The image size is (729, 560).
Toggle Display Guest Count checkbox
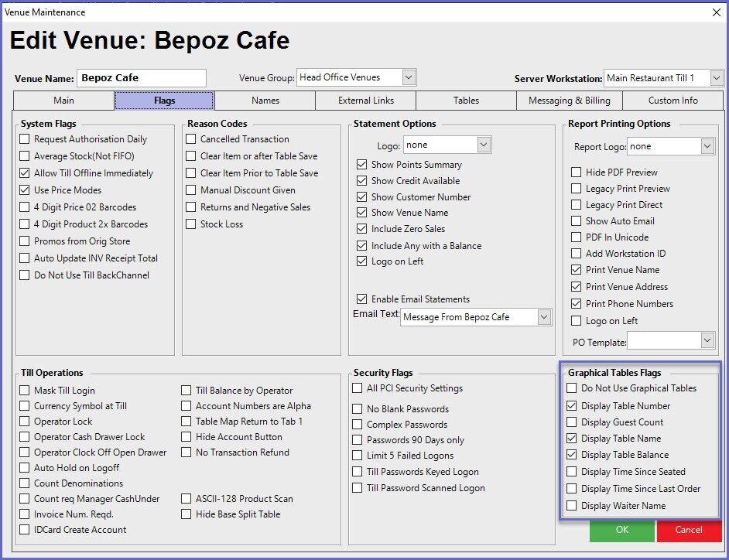(572, 422)
